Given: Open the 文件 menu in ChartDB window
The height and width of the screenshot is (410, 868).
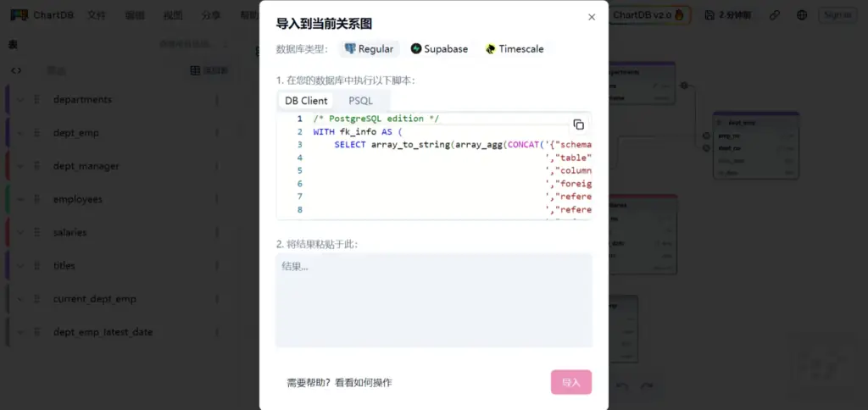Looking at the screenshot, I should click(x=97, y=15).
